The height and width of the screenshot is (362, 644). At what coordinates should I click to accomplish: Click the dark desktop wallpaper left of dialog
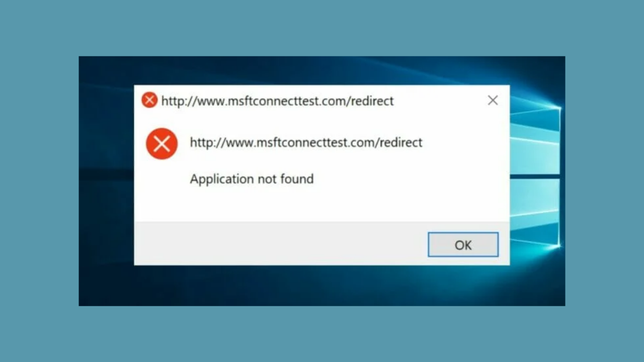(x=106, y=181)
